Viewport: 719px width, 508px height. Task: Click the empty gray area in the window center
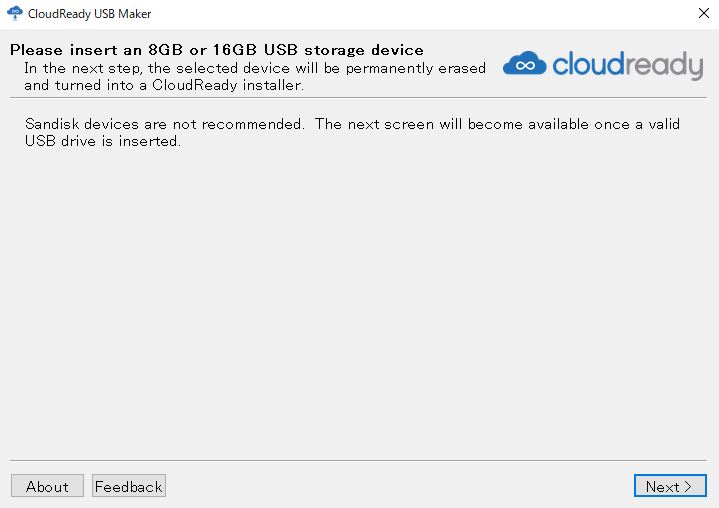[359, 300]
